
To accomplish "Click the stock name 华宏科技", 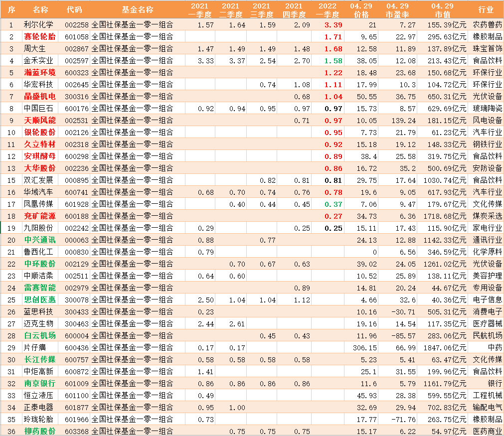I will click(38, 85).
